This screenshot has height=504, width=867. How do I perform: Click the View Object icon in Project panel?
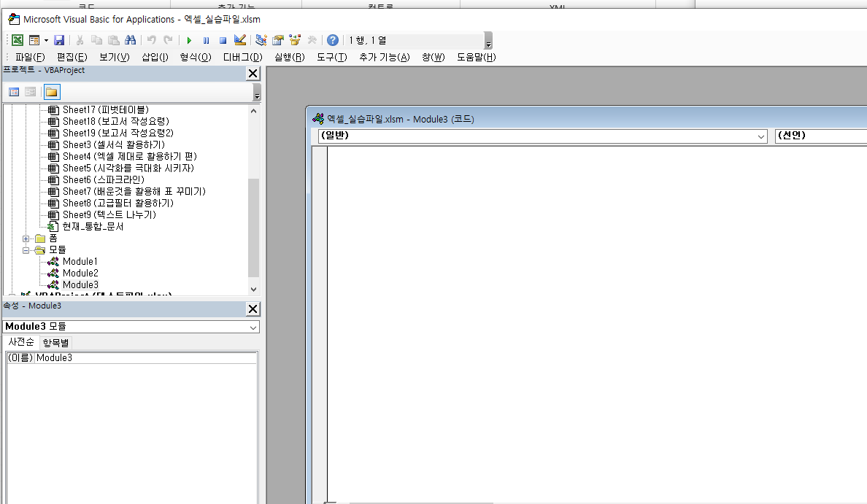(31, 92)
